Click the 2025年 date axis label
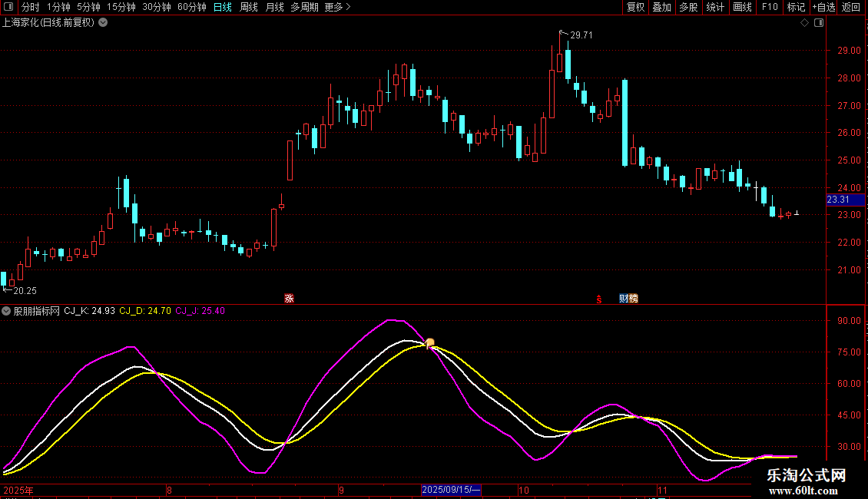This screenshot has height=499, width=868. click(x=18, y=490)
